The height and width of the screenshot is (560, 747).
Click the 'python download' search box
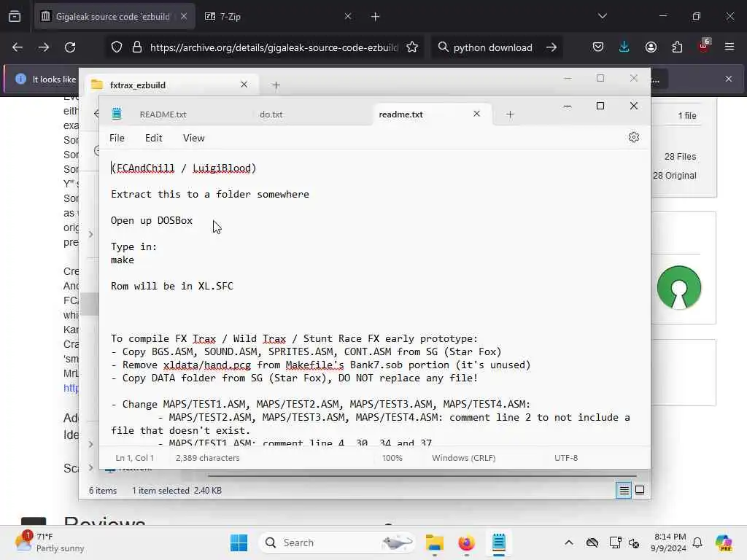[492, 47]
